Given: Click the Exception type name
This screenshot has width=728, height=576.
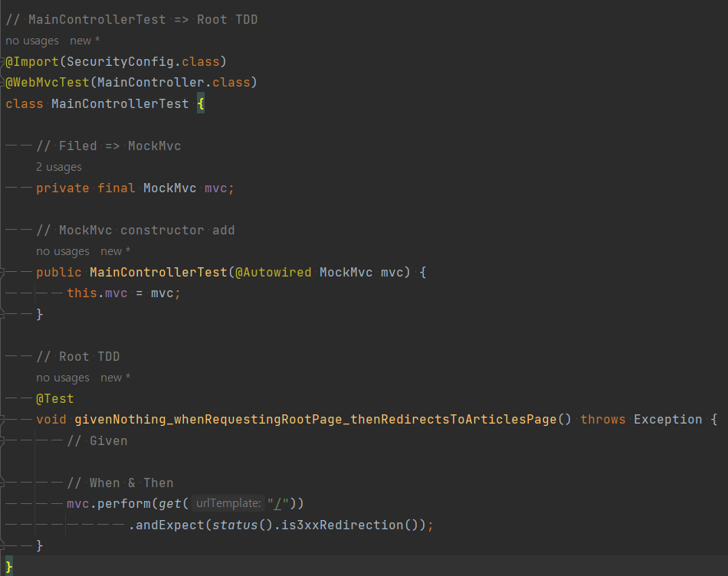Looking at the screenshot, I should [667, 420].
